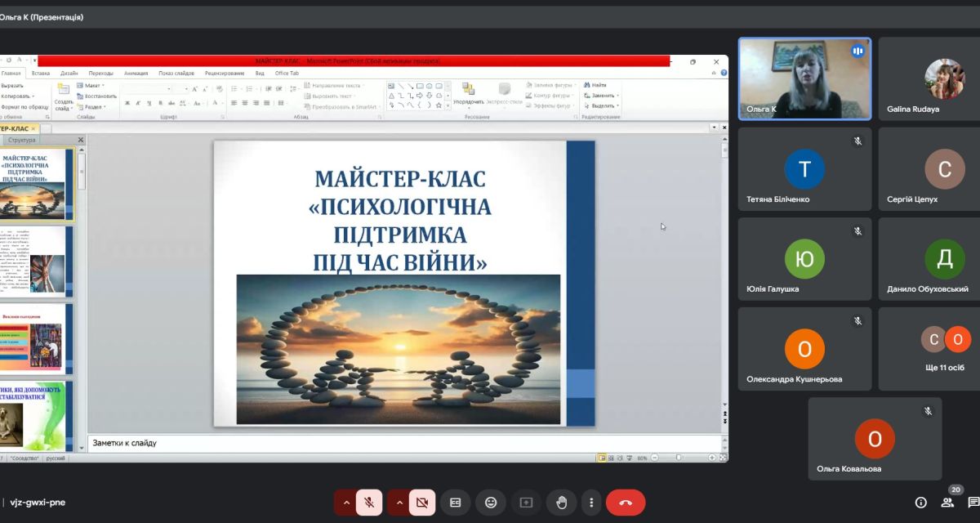Click the Восстановить button in ribbon
The image size is (980, 523).
click(100, 96)
